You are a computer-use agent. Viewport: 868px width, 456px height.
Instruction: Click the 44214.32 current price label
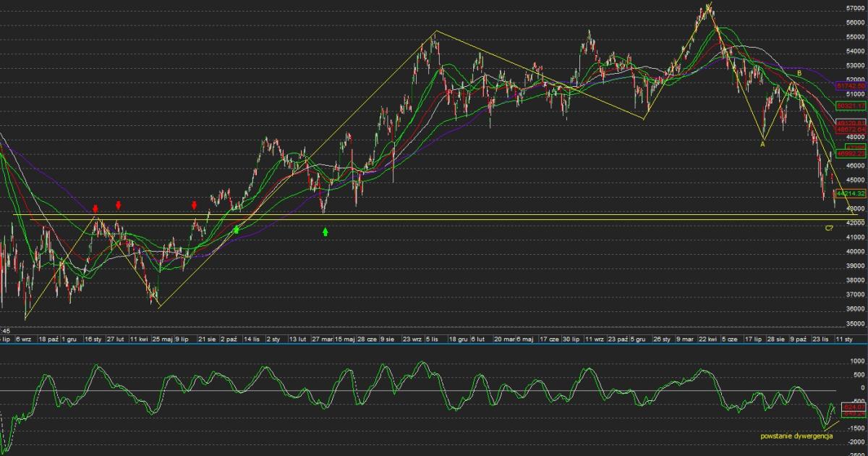[x=851, y=194]
